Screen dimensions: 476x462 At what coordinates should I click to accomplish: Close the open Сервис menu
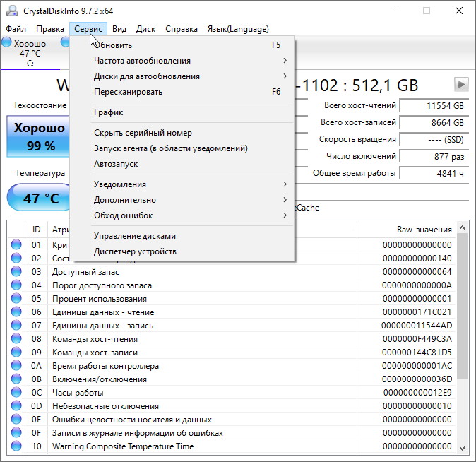[88, 29]
